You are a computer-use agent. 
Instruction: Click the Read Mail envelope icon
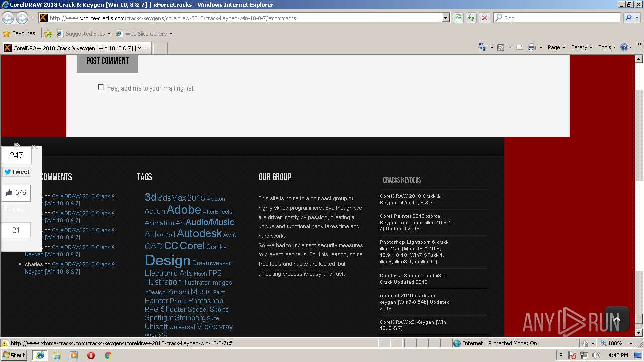(x=520, y=47)
